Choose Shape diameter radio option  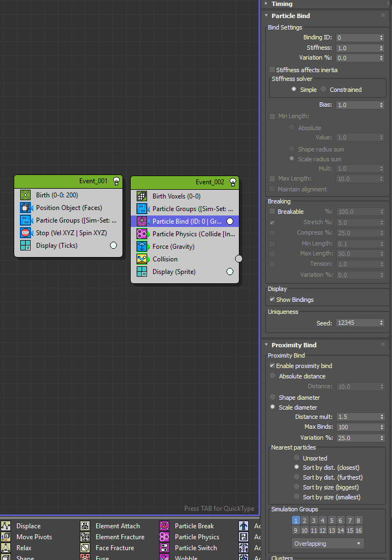pos(273,398)
